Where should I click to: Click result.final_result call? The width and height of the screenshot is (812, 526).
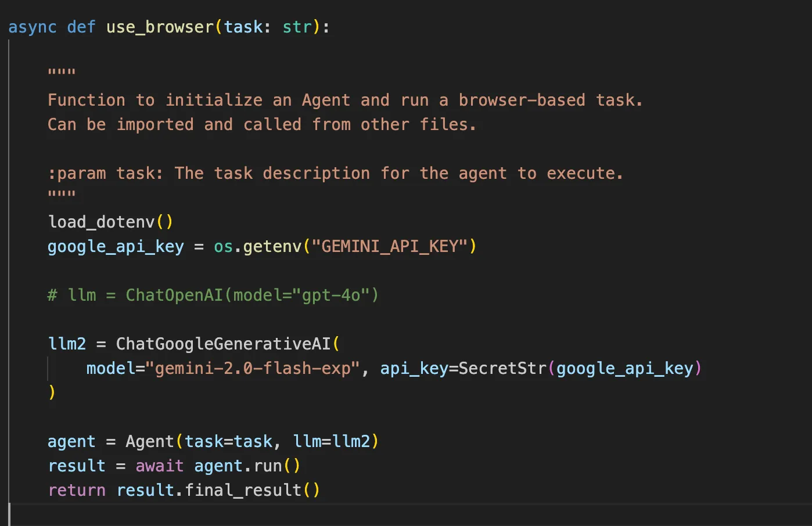(218, 490)
